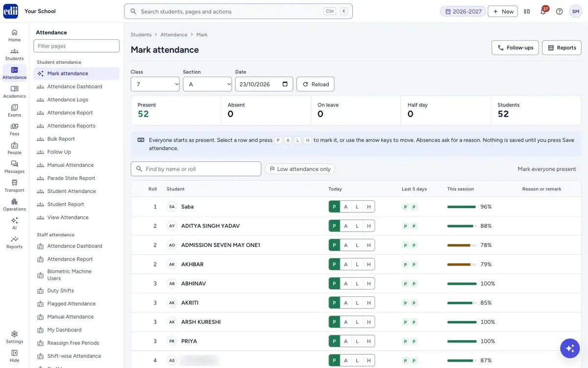Open the calendar picker icon in Date field
Viewport: 588px width, 368px height.
[285, 84]
